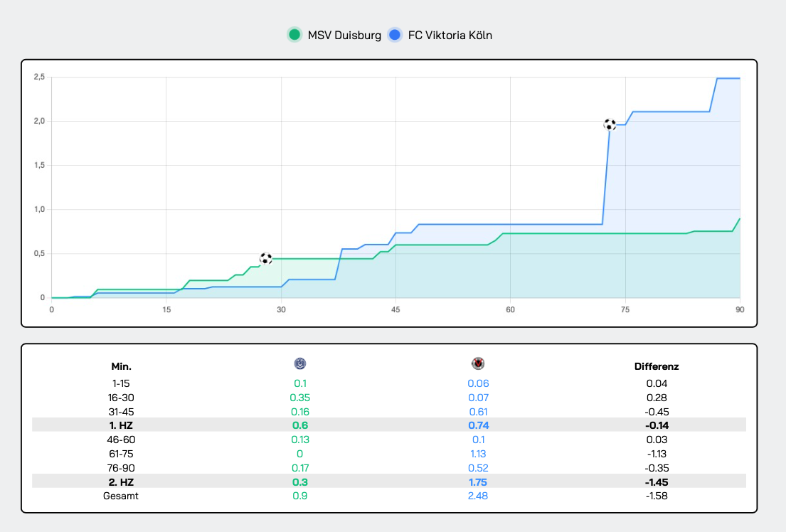
Task: Click the "1-15" minute range row label
Action: tap(122, 383)
